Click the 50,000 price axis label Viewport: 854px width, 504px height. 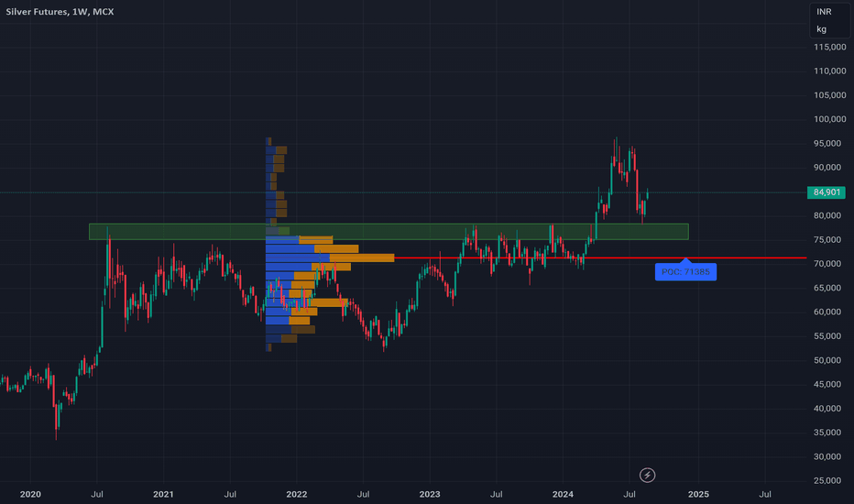[x=827, y=360]
